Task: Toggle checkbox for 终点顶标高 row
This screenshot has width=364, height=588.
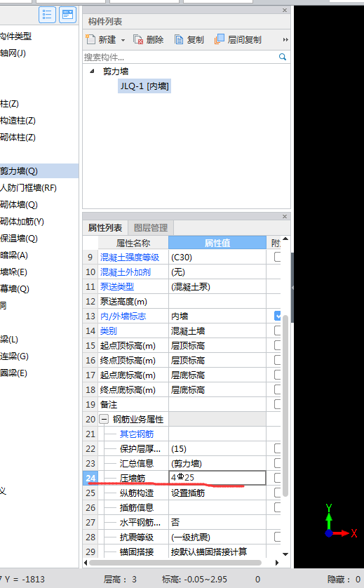Action: 278,360
